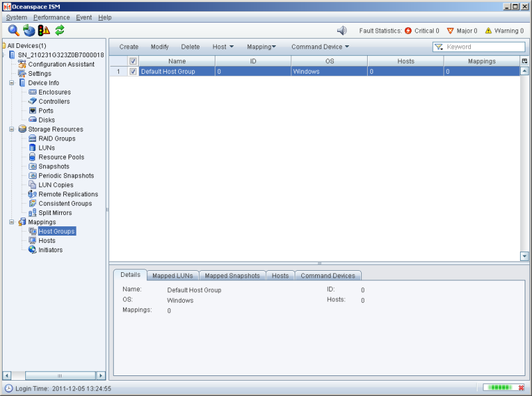Click the Major fault icon

pos(450,31)
